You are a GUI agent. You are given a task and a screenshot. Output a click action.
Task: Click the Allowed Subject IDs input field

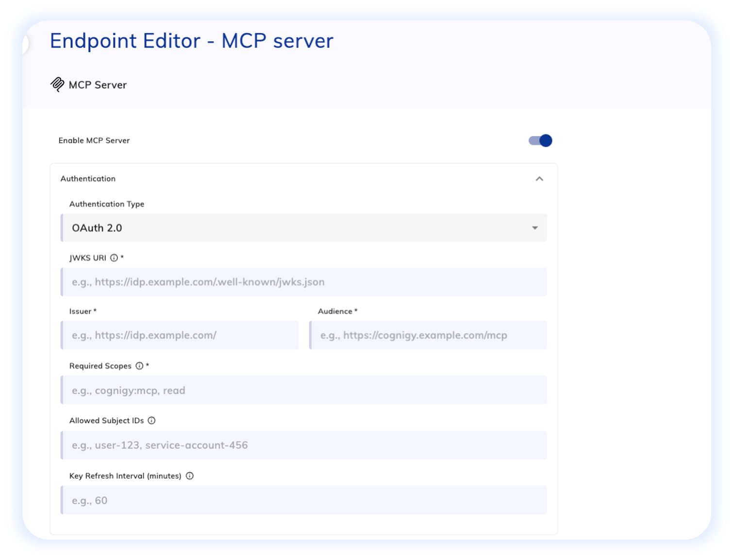point(304,445)
